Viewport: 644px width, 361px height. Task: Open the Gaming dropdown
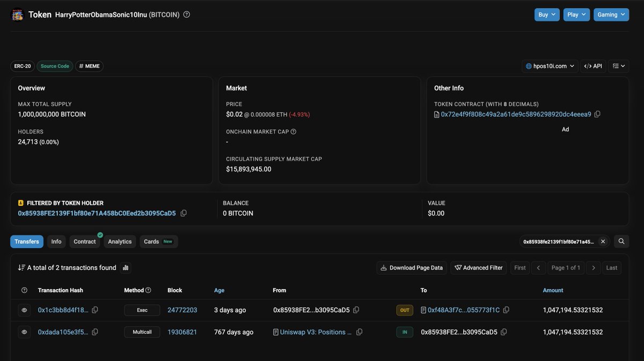[611, 14]
